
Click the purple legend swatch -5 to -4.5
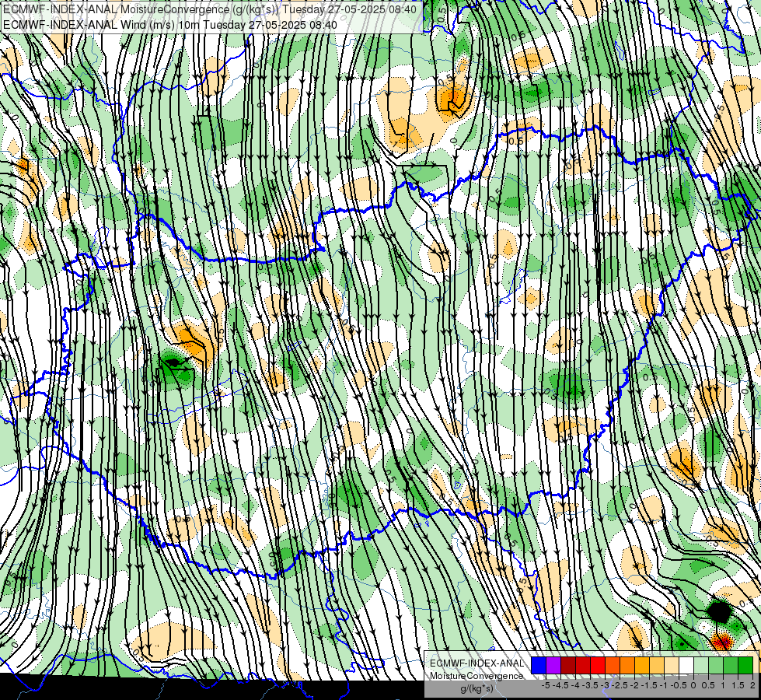[553, 665]
